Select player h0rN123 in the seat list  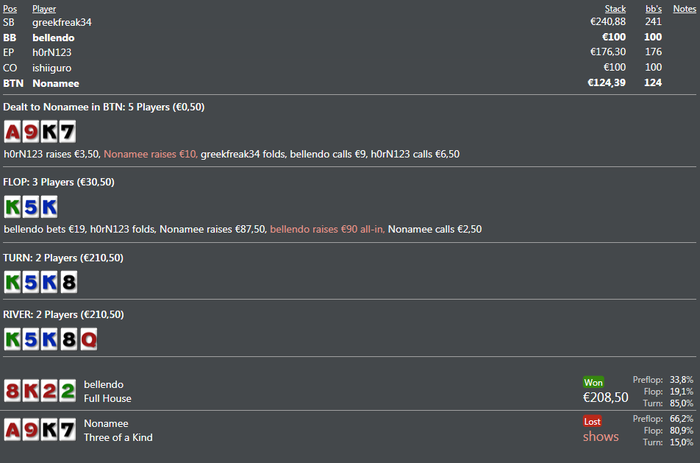[52, 52]
